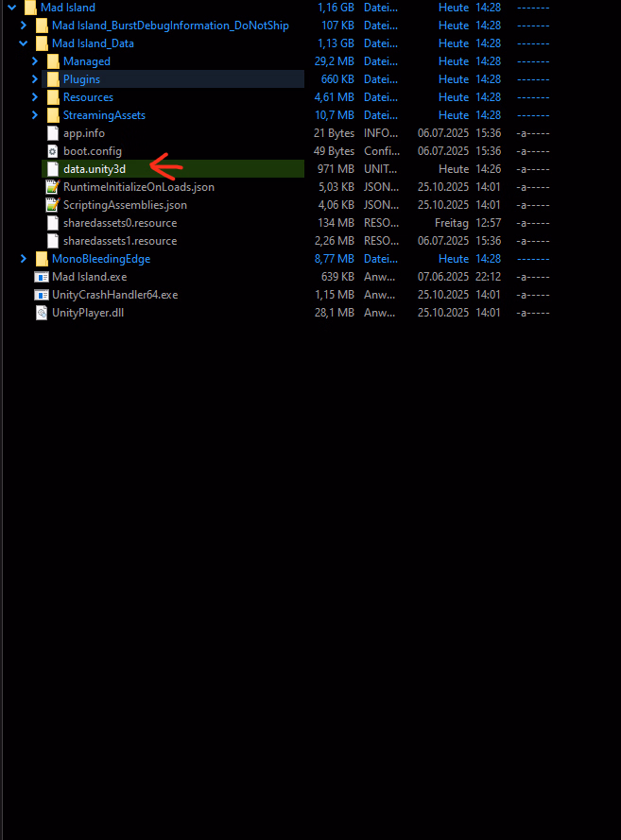Select the data.unity3d file

[94, 169]
